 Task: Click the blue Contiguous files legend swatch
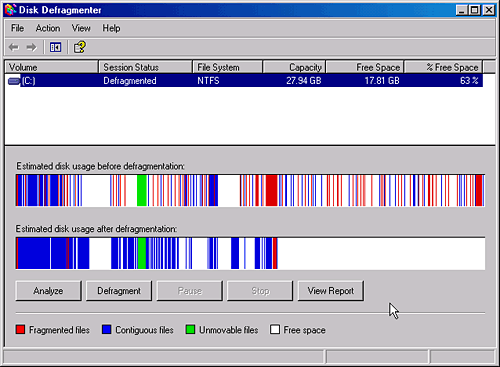[x=107, y=330]
